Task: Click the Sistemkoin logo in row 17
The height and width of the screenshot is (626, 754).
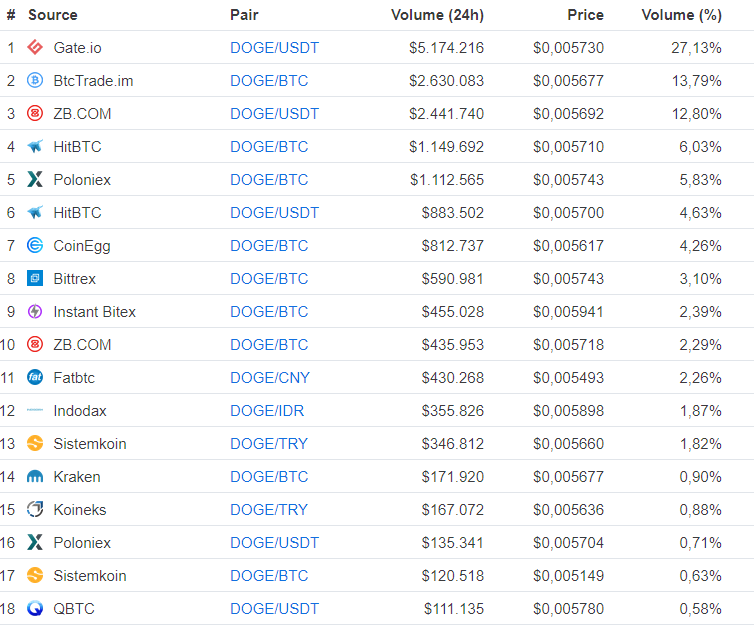Action: [35, 576]
